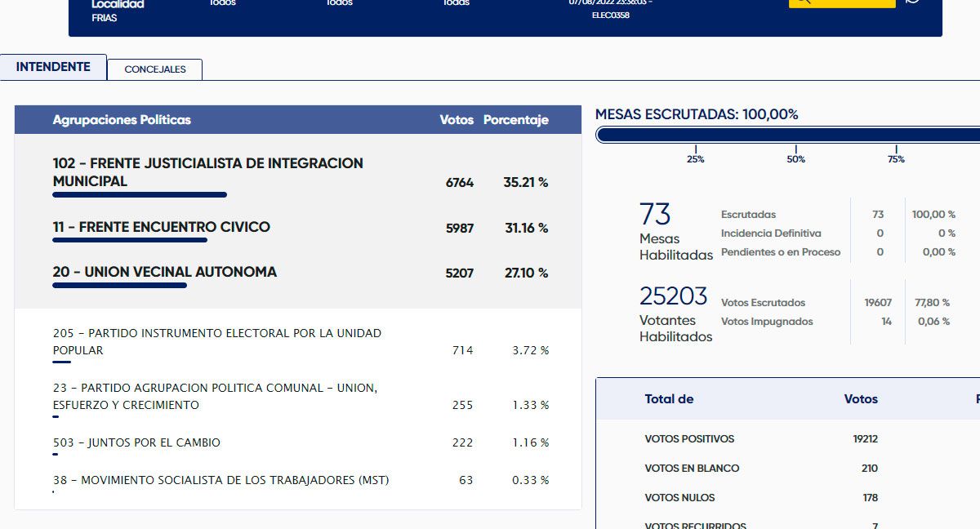
Task: Click the yellow search button
Action: tap(841, 2)
